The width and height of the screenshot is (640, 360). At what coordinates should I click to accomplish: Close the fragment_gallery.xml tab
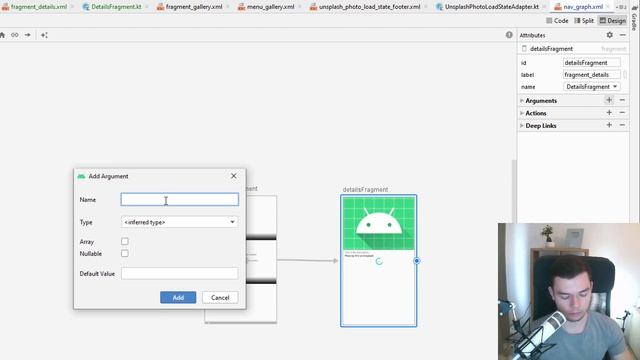coord(227,7)
